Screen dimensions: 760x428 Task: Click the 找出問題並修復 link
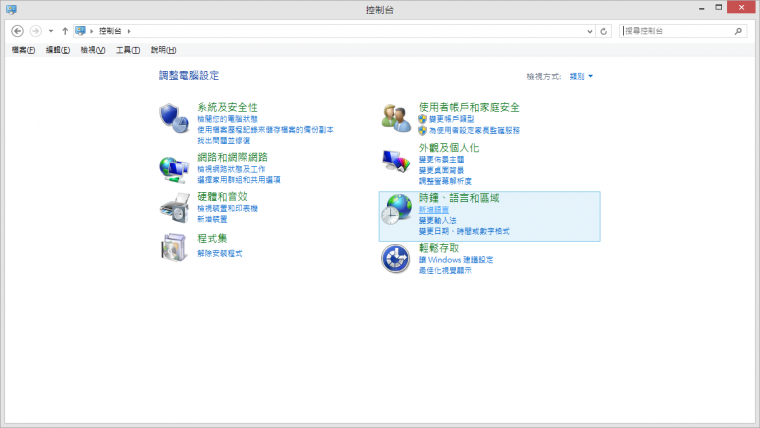[x=223, y=141]
